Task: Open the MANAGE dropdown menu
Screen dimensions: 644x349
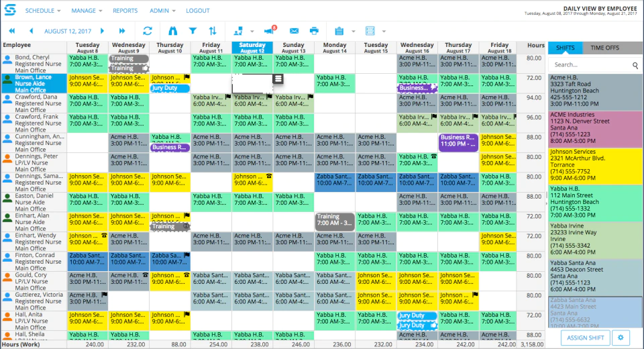Action: (87, 11)
